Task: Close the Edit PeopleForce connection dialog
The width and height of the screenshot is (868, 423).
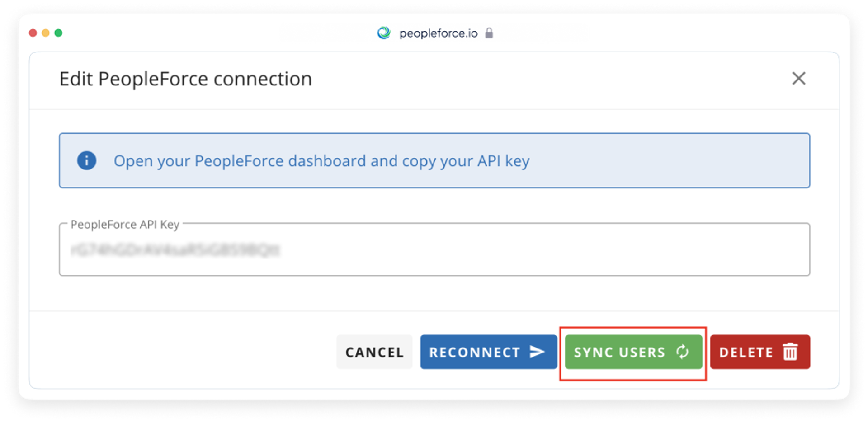Action: (799, 79)
